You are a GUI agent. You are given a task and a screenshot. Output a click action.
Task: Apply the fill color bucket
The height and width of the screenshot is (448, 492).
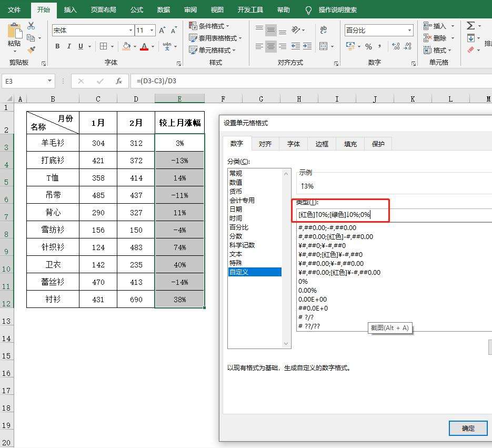click(x=126, y=46)
